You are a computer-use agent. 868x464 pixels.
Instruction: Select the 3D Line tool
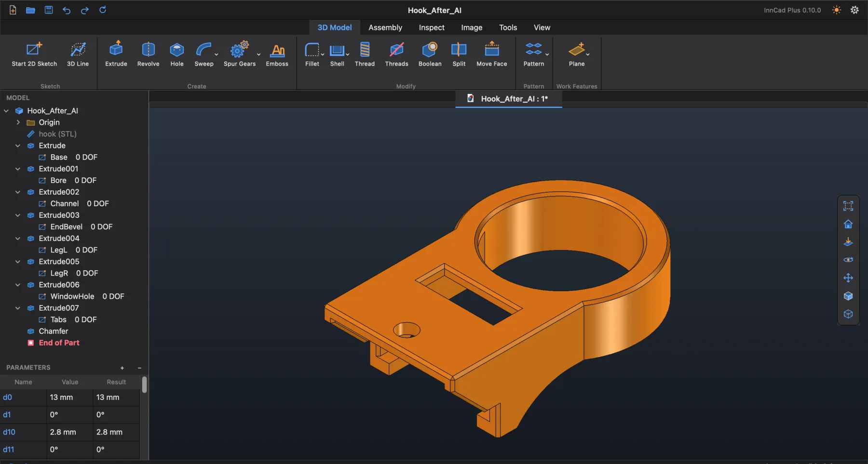point(78,54)
